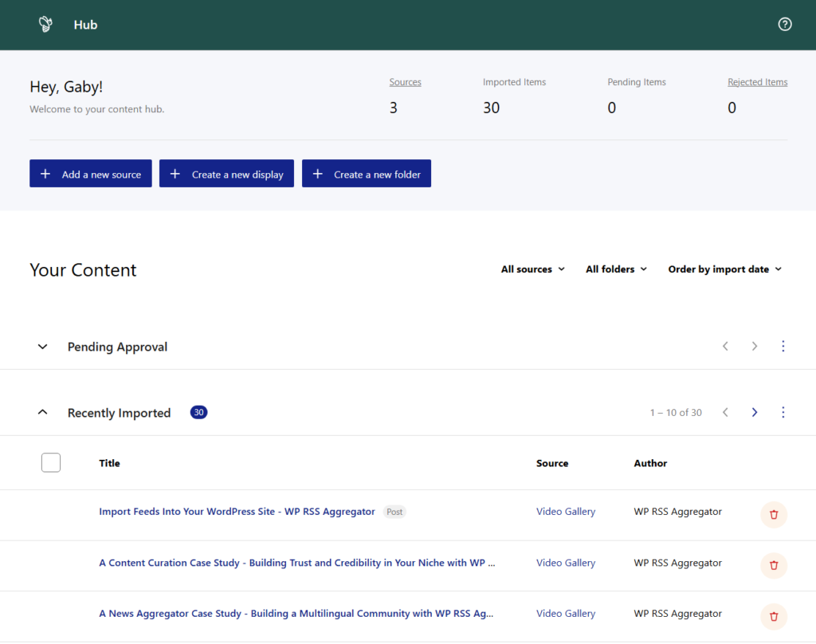Expand the Pending Approval section
816x644 pixels.
tap(43, 347)
